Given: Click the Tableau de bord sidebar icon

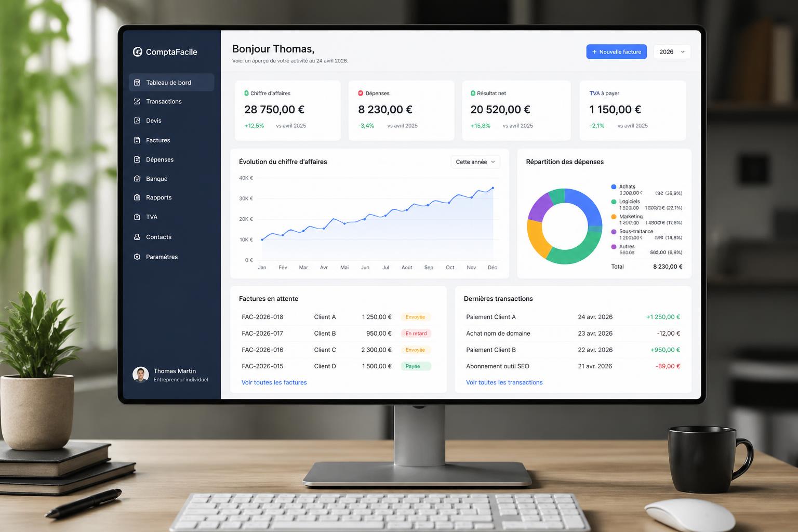Looking at the screenshot, I should pyautogui.click(x=137, y=83).
